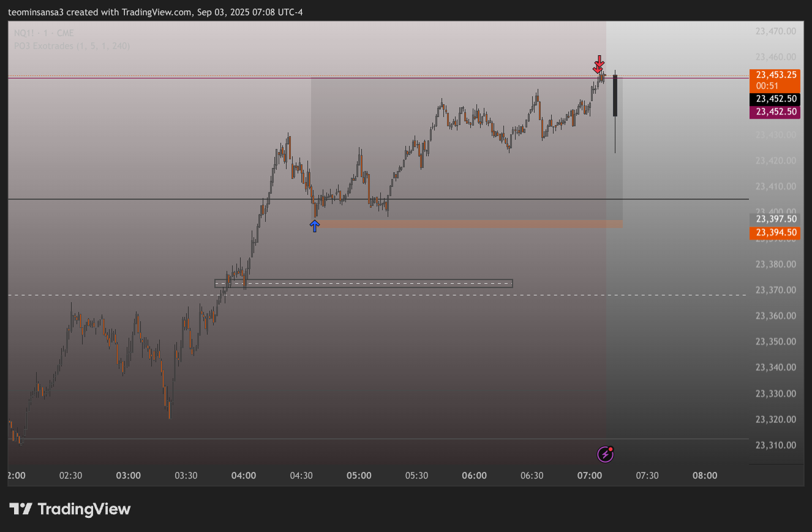The image size is (812, 532).
Task: Click the 07:00 label on time axis
Action: (590, 476)
